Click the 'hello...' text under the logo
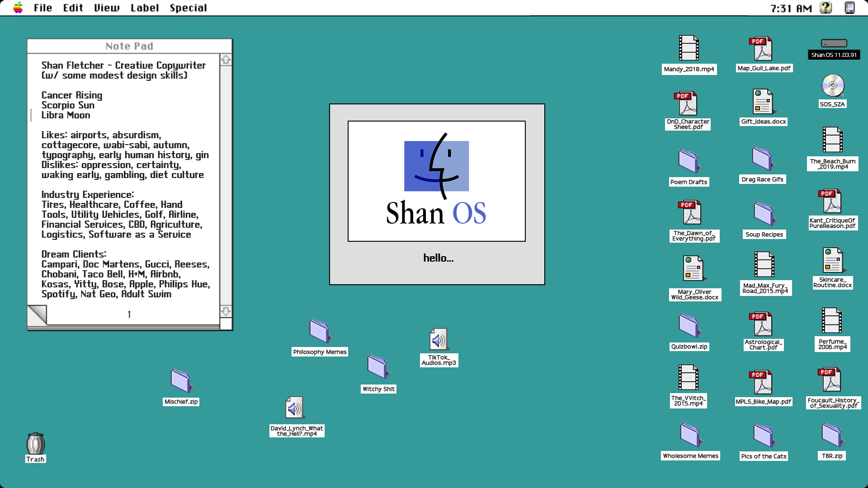 click(438, 258)
